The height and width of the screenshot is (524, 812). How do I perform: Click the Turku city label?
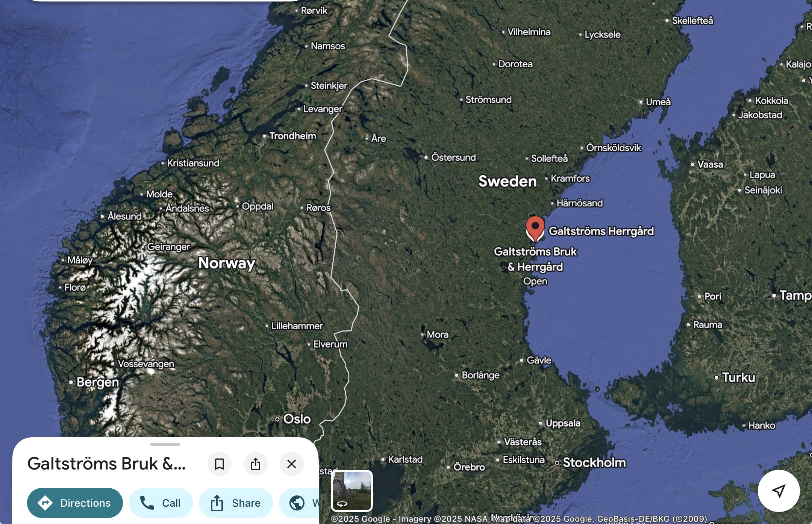pyautogui.click(x=738, y=377)
